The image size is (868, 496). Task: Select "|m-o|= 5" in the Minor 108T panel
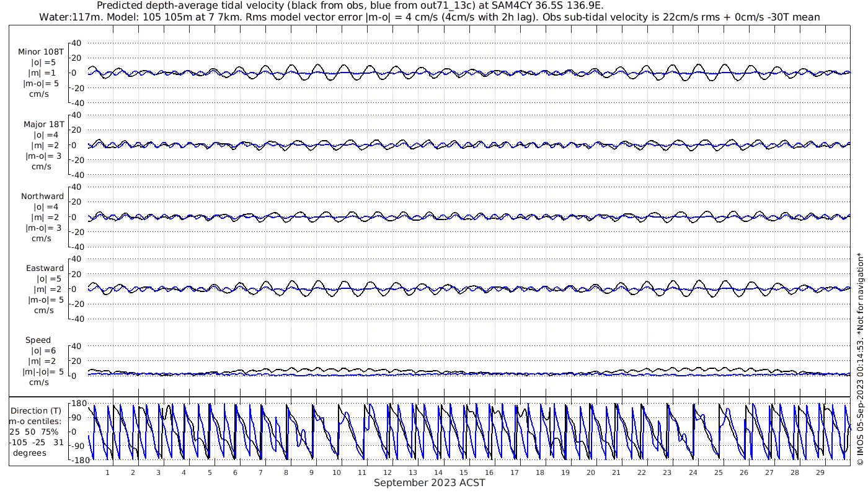click(41, 84)
